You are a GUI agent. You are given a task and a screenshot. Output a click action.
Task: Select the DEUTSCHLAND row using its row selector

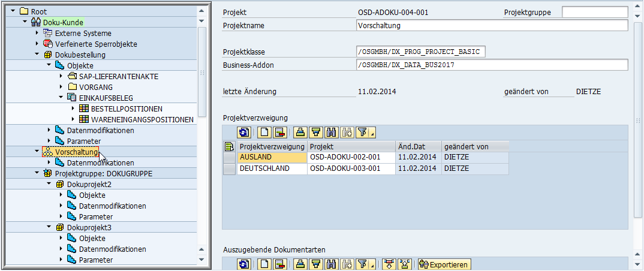pyautogui.click(x=228, y=168)
